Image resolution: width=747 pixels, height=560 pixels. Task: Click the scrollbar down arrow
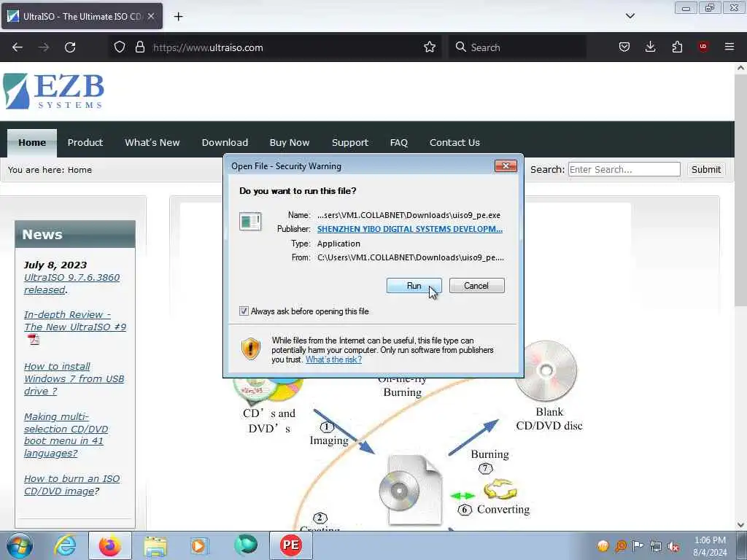click(740, 524)
